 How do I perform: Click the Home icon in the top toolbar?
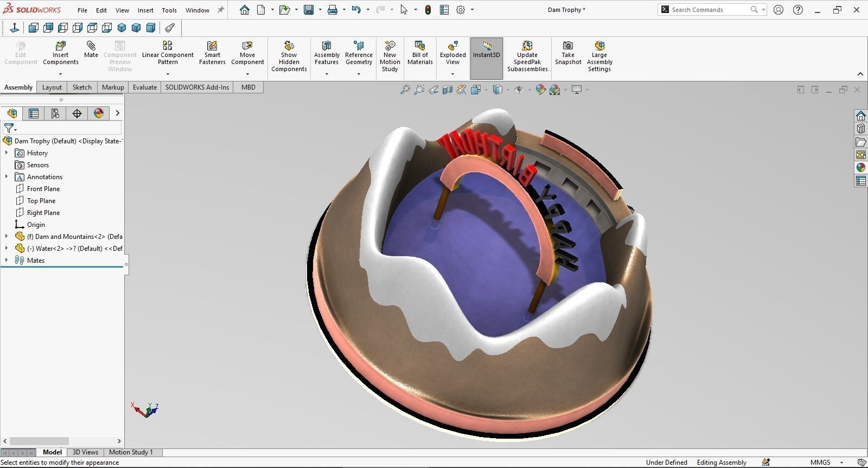245,10
